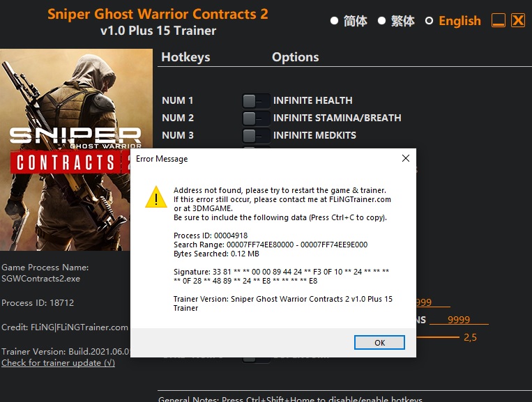
Task: Click Trainer Version Build text in sidebar
Action: [66, 352]
